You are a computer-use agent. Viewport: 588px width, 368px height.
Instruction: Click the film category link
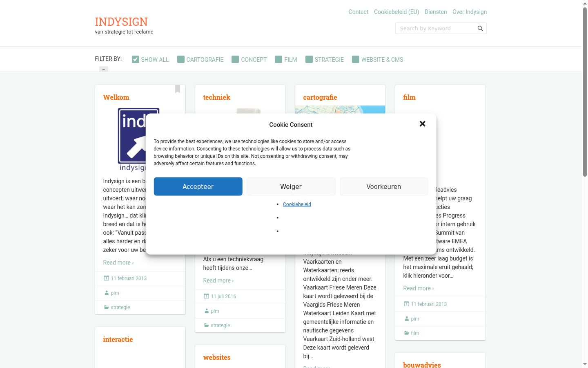point(415,333)
